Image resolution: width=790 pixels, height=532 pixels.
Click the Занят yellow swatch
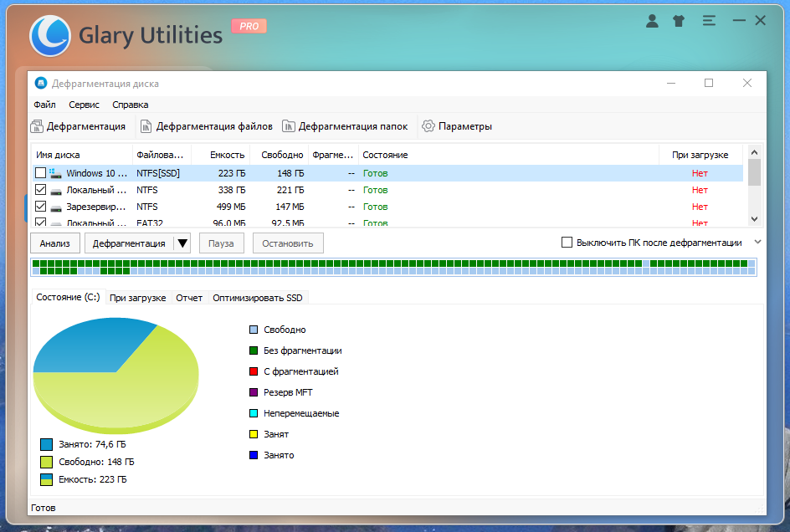[254, 434]
